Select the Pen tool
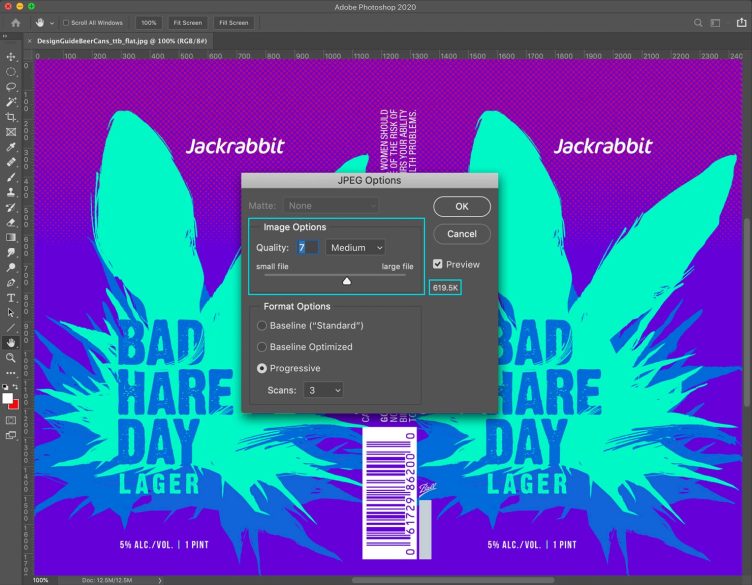 [11, 283]
